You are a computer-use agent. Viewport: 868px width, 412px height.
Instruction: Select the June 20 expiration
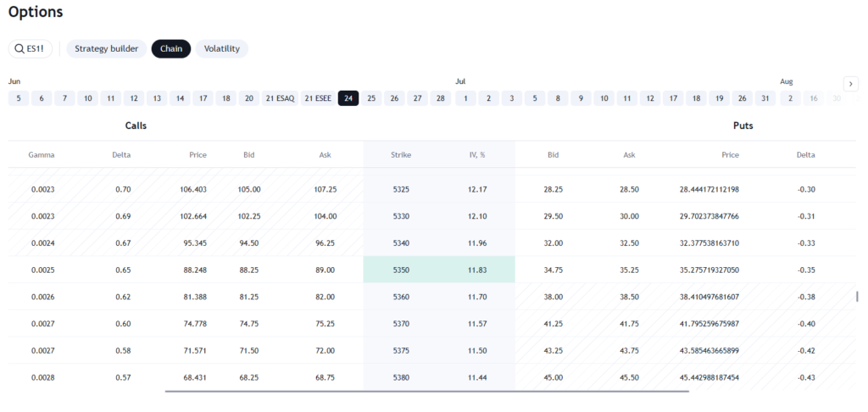(x=249, y=98)
